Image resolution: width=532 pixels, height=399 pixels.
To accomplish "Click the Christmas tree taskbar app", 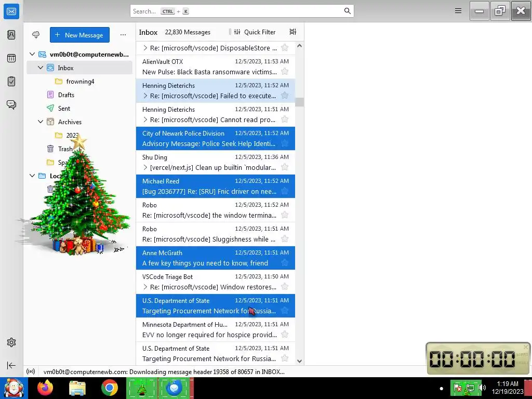I will pos(142,388).
